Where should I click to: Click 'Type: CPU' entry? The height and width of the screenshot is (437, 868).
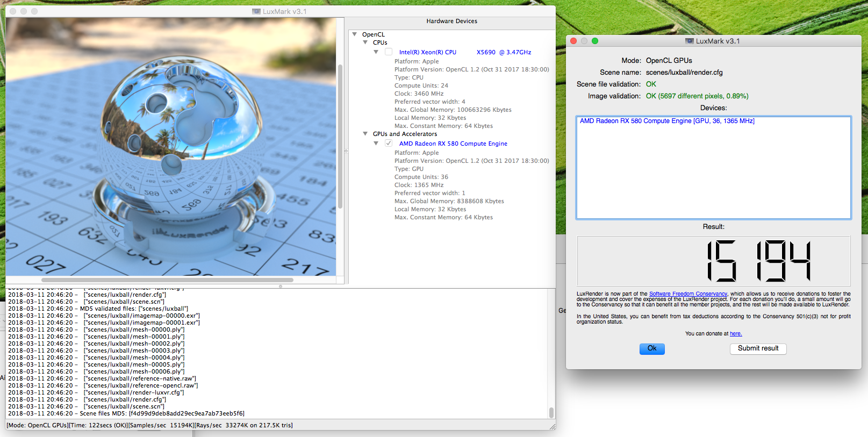coord(409,77)
